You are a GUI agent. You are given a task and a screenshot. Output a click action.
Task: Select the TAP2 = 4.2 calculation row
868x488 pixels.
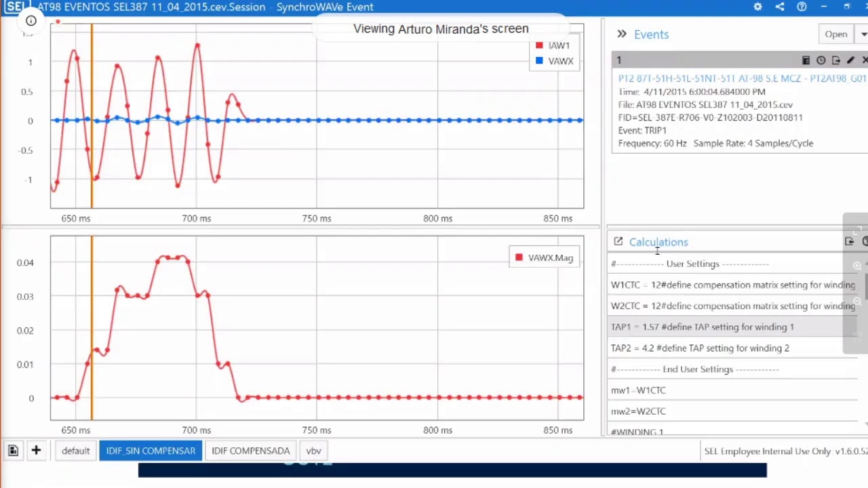tap(733, 348)
